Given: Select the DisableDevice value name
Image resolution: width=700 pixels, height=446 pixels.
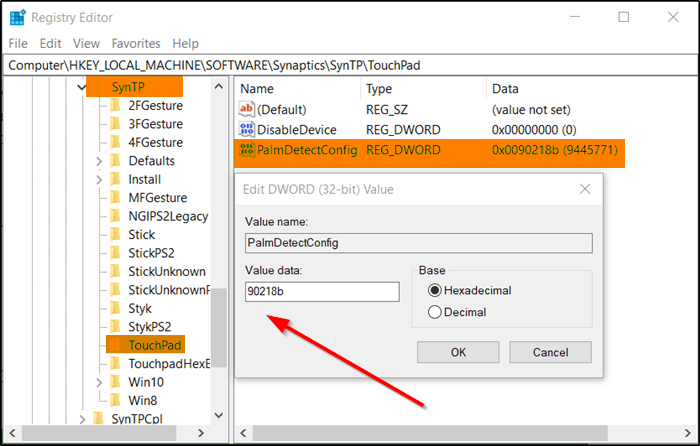Looking at the screenshot, I should pyautogui.click(x=297, y=129).
